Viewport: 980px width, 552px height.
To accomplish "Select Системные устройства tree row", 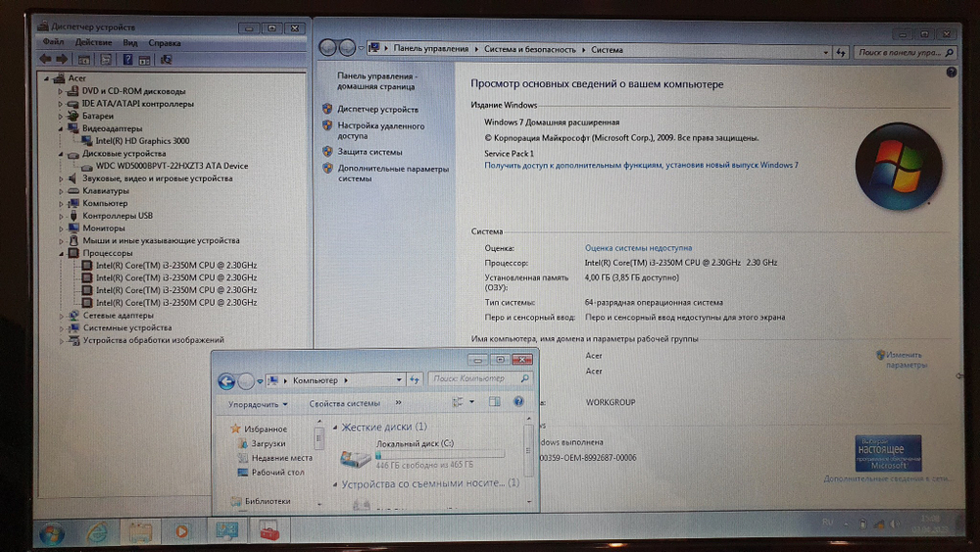I will tap(126, 327).
